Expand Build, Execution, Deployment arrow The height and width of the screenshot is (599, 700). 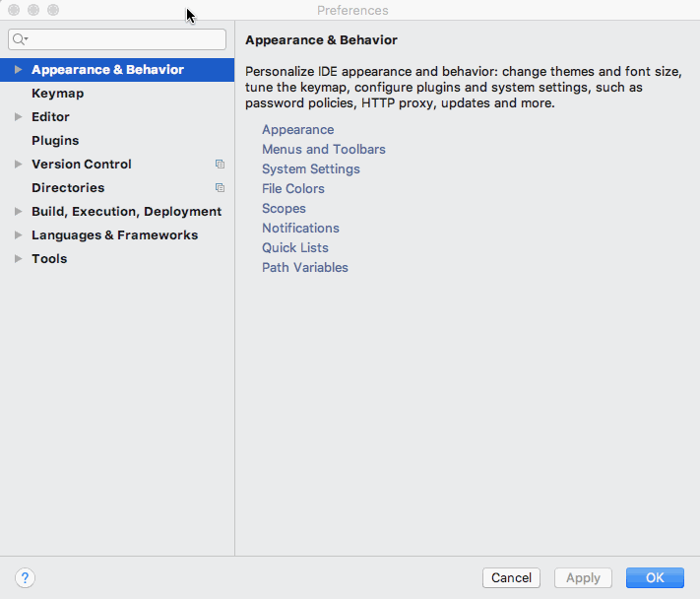click(18, 212)
